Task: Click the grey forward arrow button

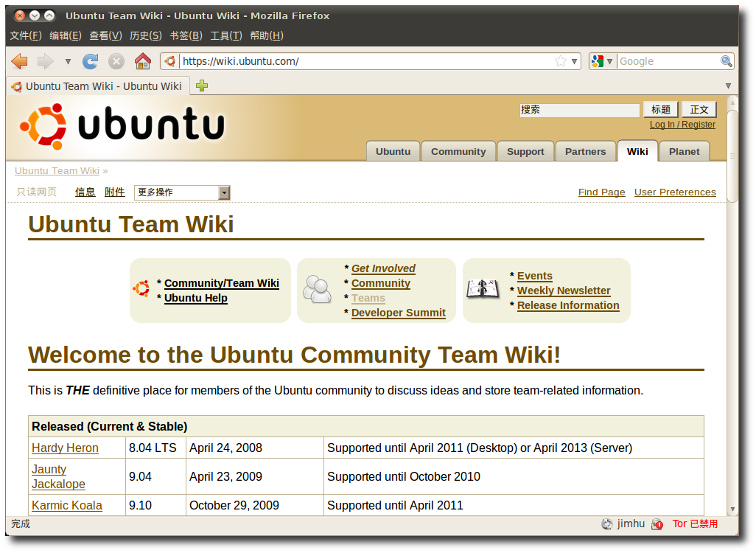Action: [x=46, y=61]
